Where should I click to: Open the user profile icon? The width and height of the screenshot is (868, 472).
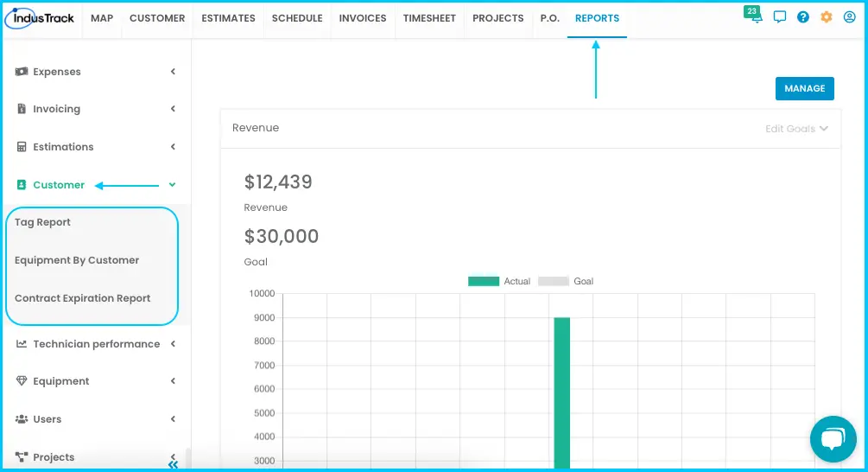(849, 17)
